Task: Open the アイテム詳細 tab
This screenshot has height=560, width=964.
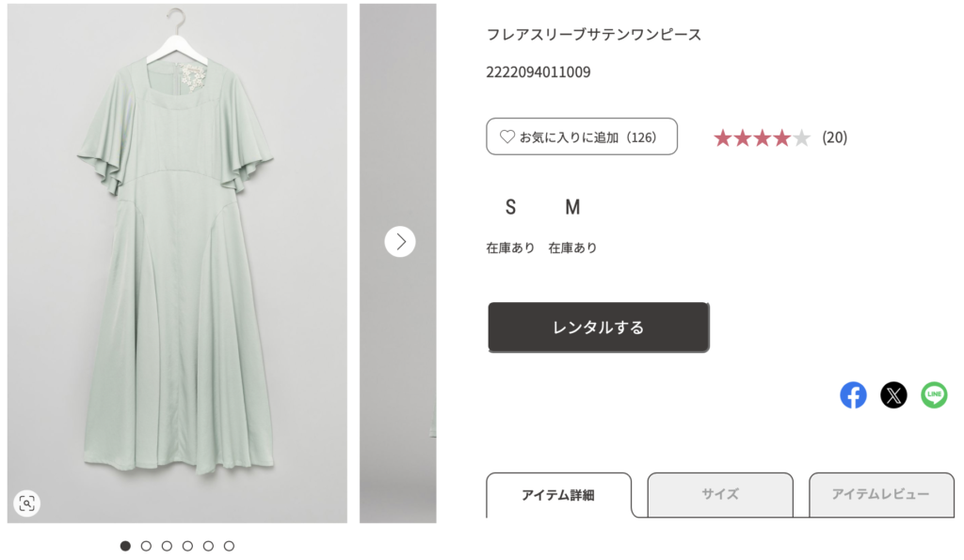Action: click(x=558, y=495)
